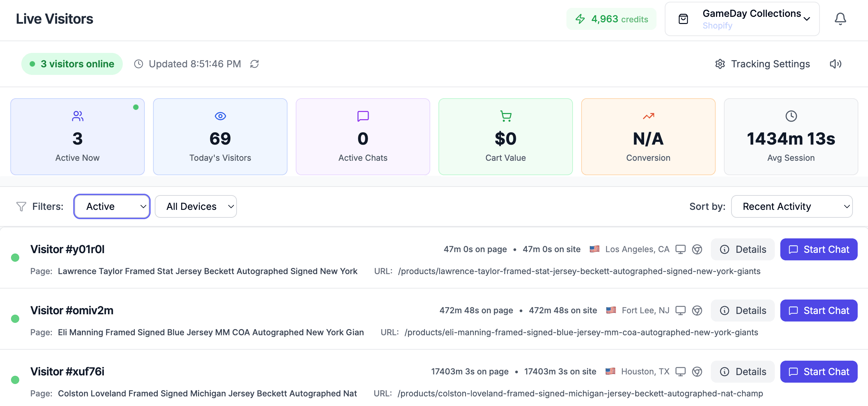Start Chat with Visitor #xuf76i
The width and height of the screenshot is (868, 406).
tap(819, 372)
